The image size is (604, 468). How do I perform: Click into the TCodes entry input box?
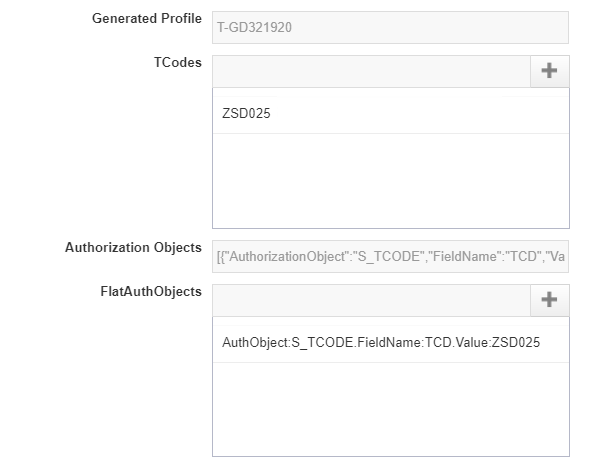370,71
